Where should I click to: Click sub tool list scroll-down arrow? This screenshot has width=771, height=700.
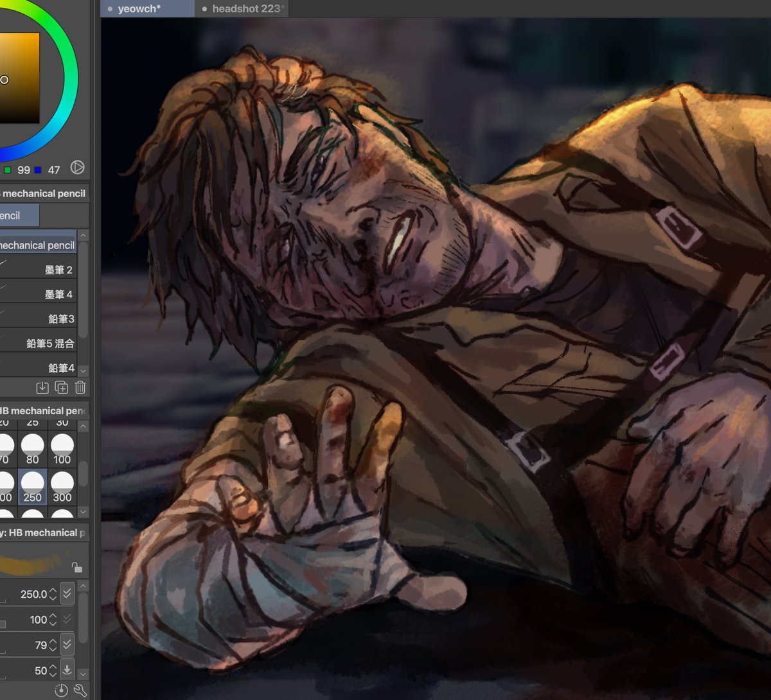click(83, 371)
